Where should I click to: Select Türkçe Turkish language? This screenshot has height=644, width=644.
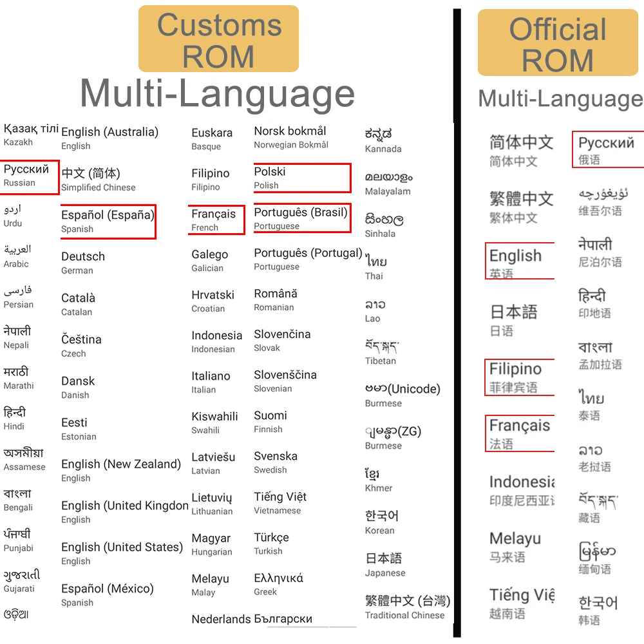[x=272, y=544]
